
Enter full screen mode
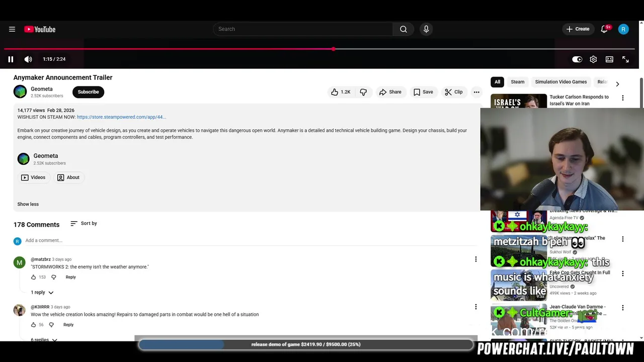tap(625, 59)
